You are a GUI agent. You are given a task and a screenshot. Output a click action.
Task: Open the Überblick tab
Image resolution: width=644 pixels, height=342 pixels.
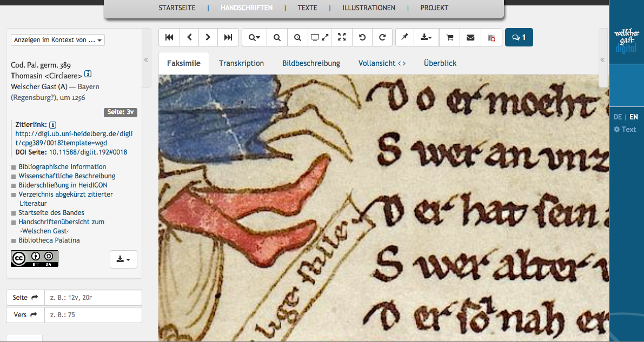pyautogui.click(x=440, y=63)
